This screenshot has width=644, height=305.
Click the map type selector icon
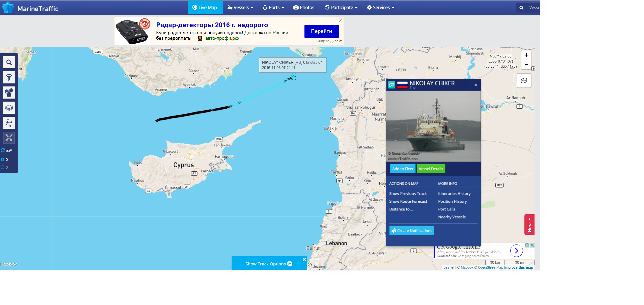coord(524,81)
